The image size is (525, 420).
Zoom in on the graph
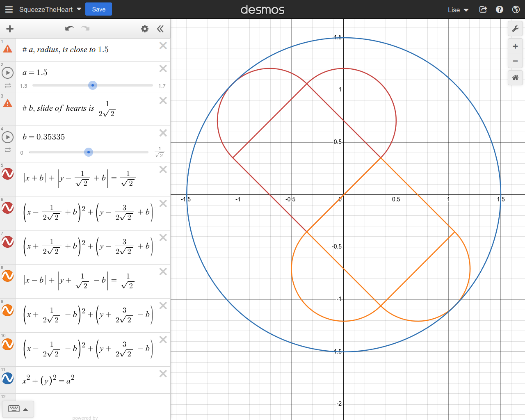(515, 46)
